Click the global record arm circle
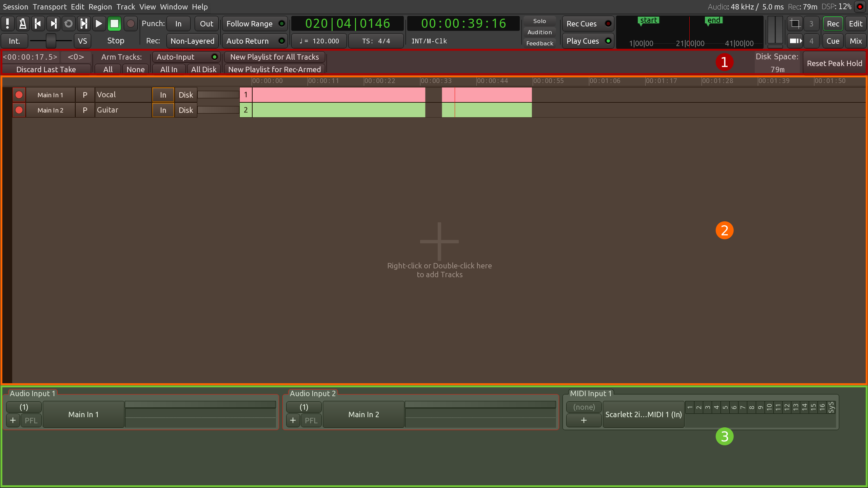 [131, 24]
